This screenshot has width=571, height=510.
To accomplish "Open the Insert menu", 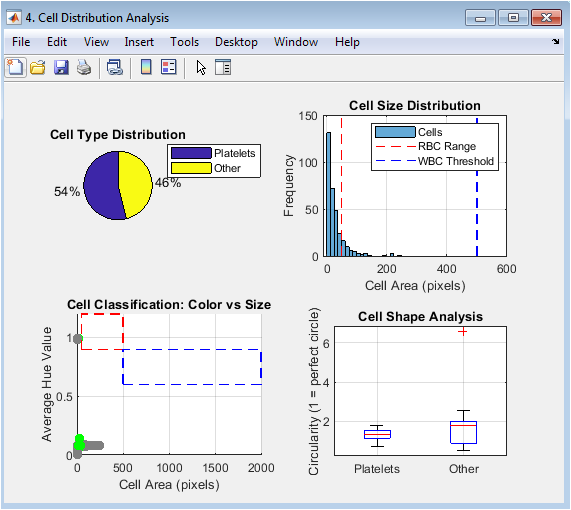I will [139, 42].
